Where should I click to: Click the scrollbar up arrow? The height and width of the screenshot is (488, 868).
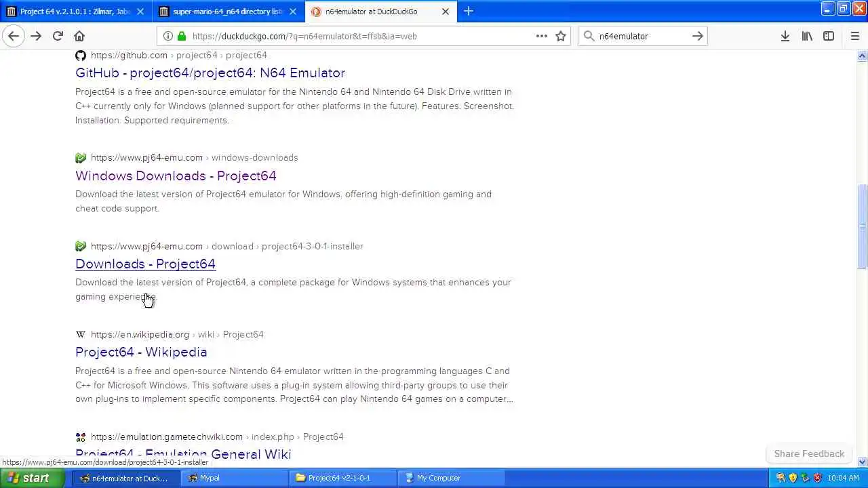[863, 56]
